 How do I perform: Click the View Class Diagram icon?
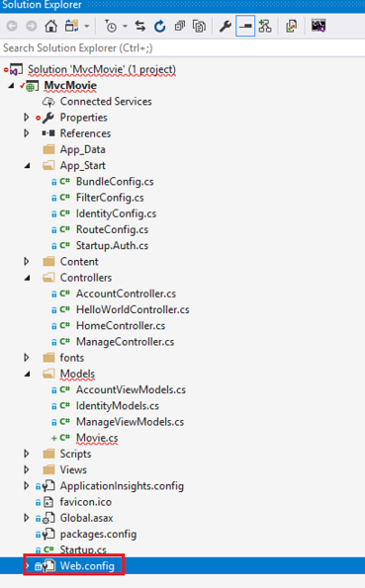[x=265, y=26]
